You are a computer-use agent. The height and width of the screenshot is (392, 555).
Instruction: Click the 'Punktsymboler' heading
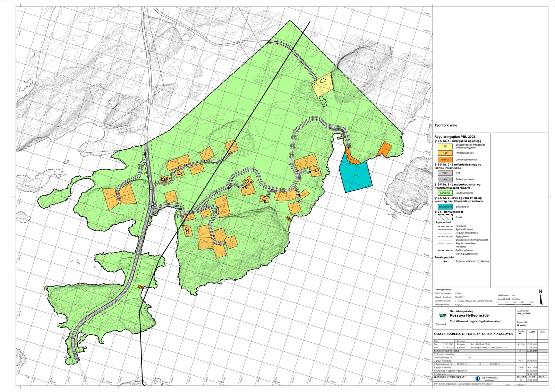click(444, 257)
